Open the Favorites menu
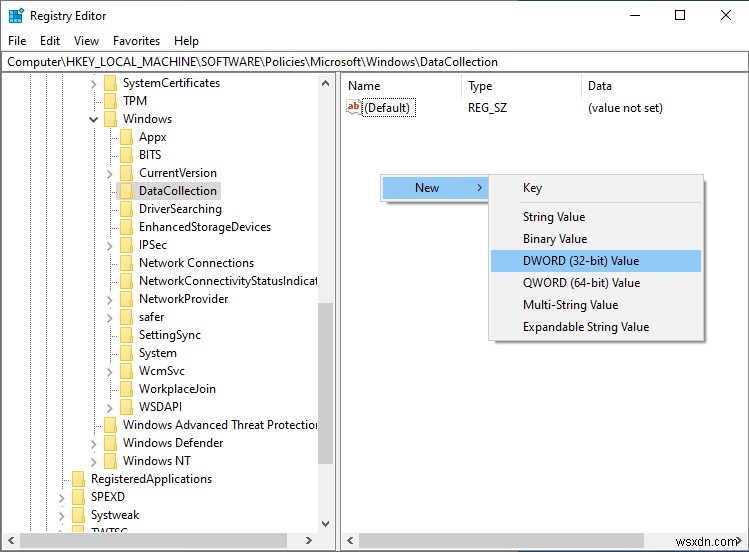The image size is (749, 552). point(136,41)
